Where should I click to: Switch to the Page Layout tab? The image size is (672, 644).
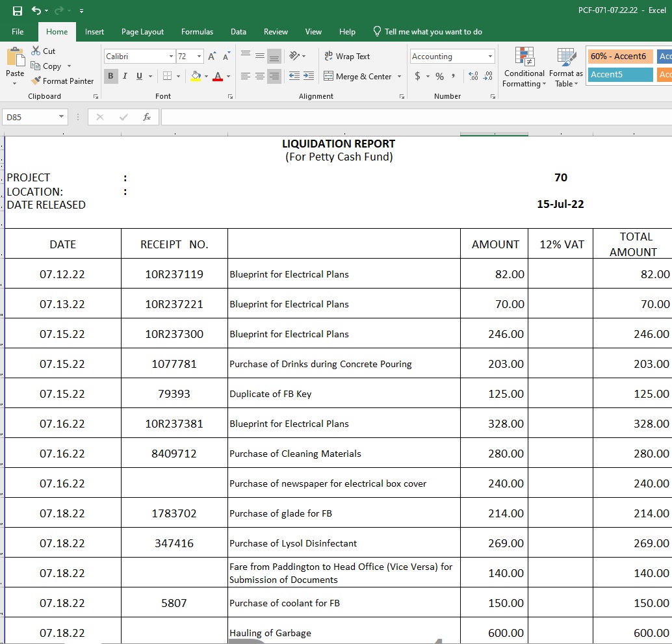[x=142, y=32]
